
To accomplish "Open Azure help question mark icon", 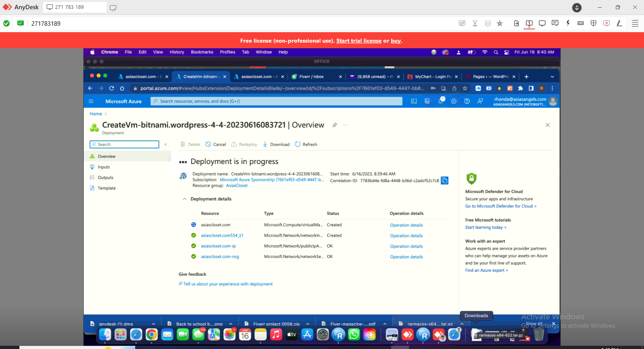I will click(x=467, y=101).
